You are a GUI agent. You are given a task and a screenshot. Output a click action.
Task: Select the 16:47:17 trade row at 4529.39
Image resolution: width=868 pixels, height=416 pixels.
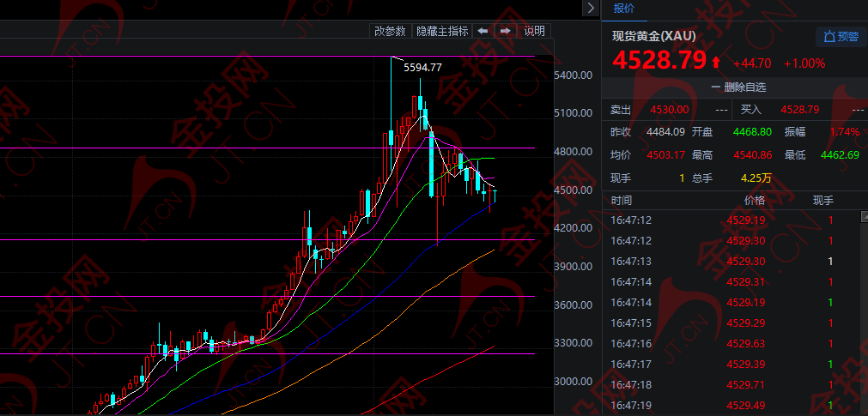[x=731, y=365]
